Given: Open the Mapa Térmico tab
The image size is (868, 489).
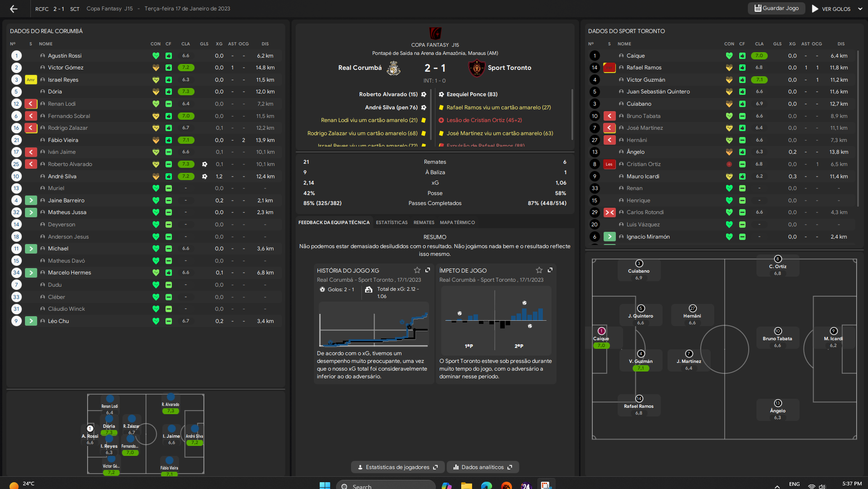Looking at the screenshot, I should pos(457,222).
